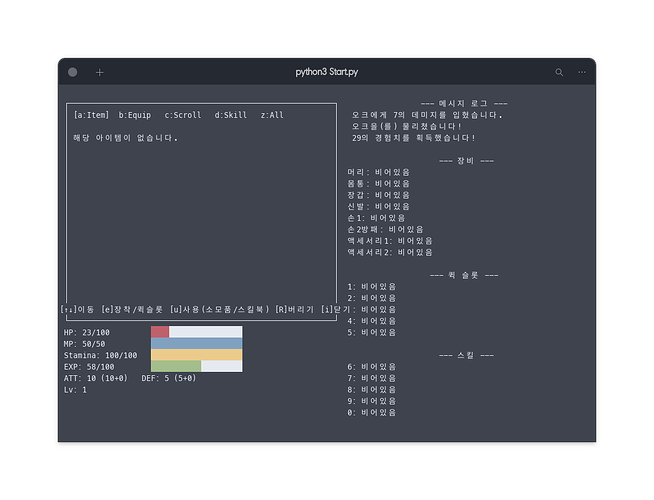Click the blue MP bar
The image size is (654, 500).
pos(196,344)
